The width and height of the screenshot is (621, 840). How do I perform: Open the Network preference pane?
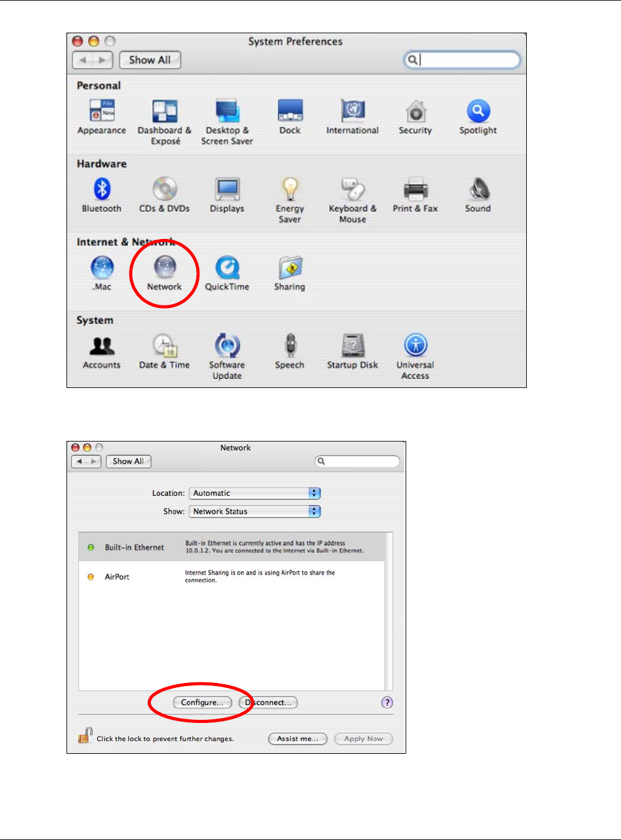(164, 273)
